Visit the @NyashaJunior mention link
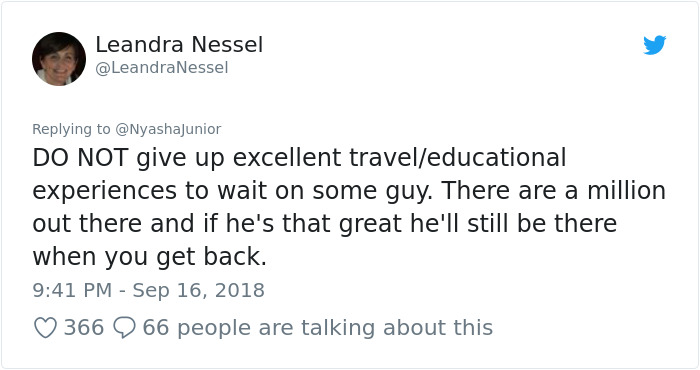 point(168,129)
